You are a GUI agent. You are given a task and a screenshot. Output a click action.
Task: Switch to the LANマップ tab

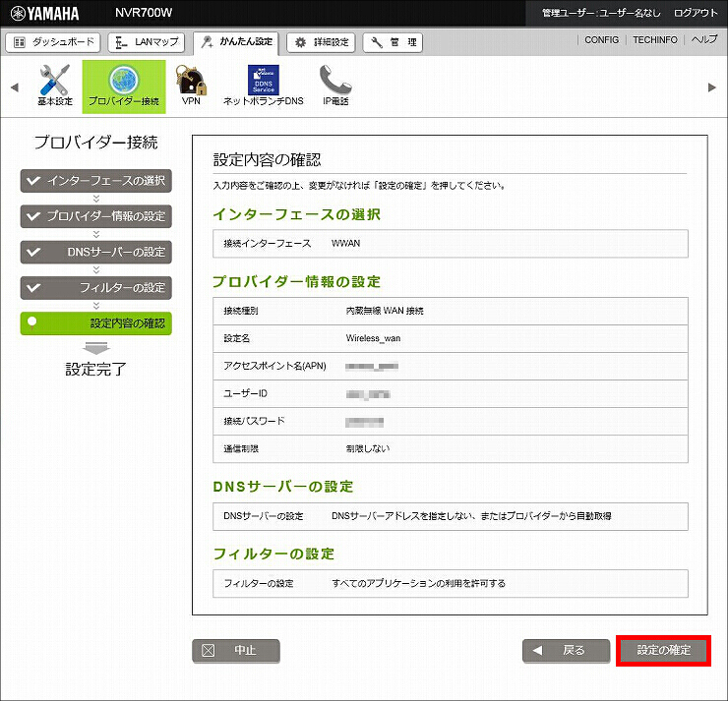pos(147,42)
